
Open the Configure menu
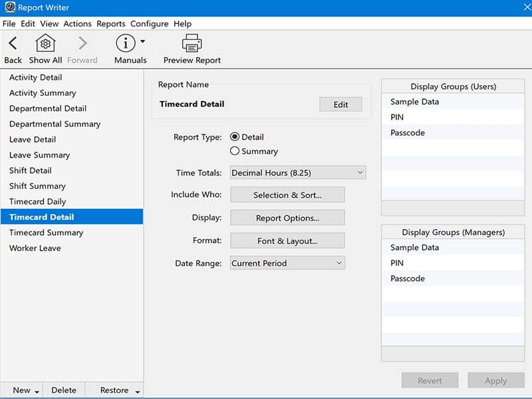(149, 23)
